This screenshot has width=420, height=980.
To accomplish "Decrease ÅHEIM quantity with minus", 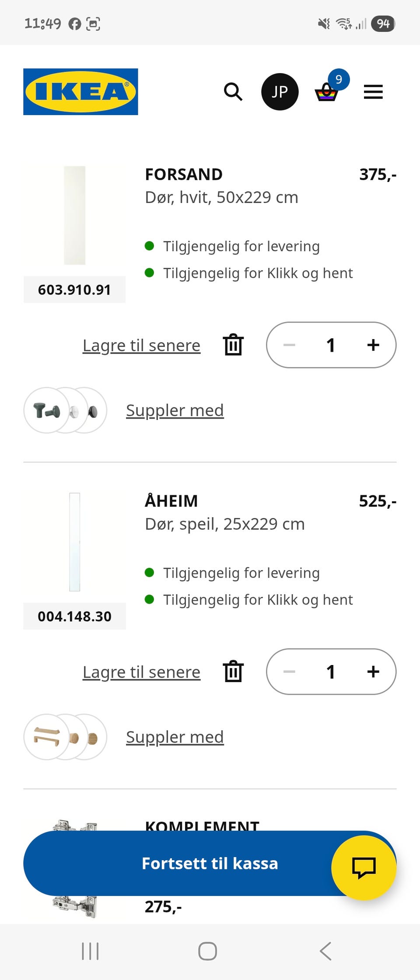I will (x=289, y=672).
